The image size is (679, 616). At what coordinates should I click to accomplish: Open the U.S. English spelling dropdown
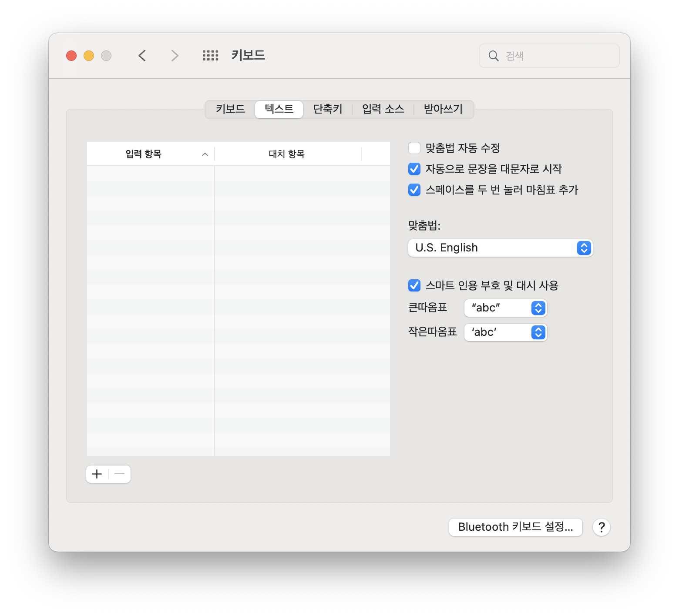[501, 248]
